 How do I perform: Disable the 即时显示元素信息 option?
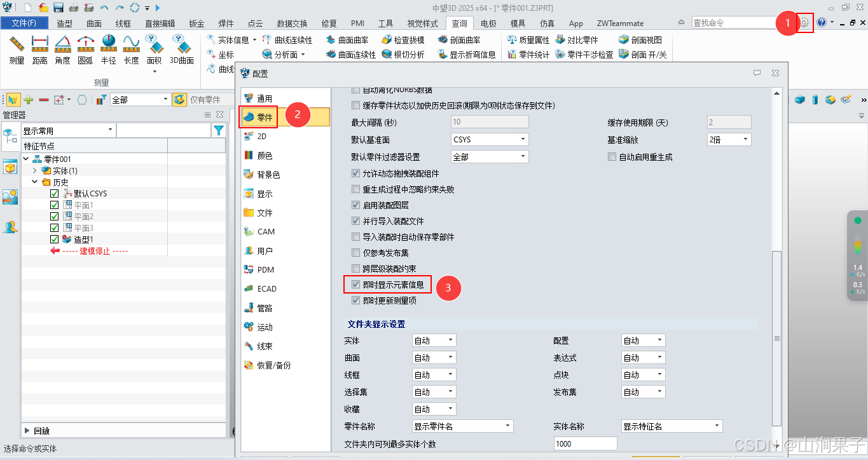click(355, 284)
